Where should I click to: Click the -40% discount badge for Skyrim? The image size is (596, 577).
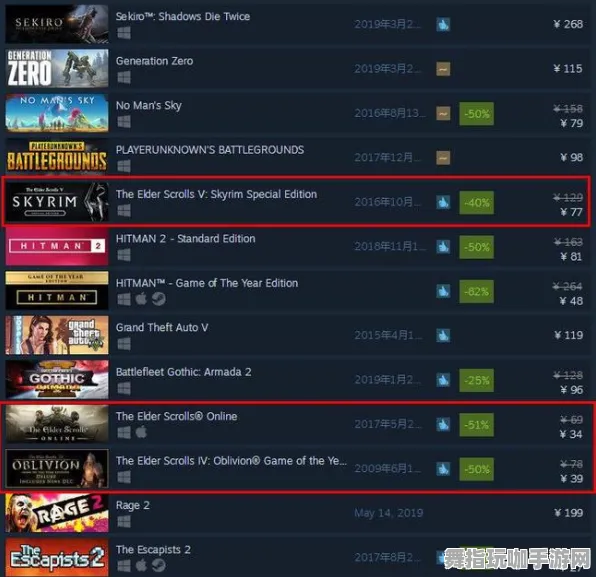click(477, 203)
